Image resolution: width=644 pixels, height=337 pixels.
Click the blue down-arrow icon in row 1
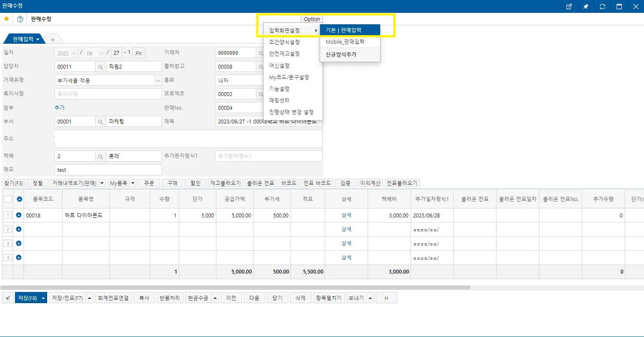[19, 215]
